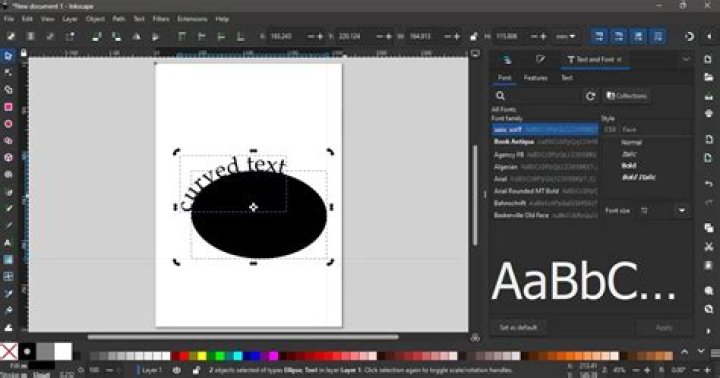720x378 pixels.
Task: Decrease the H height value
Action: point(534,36)
